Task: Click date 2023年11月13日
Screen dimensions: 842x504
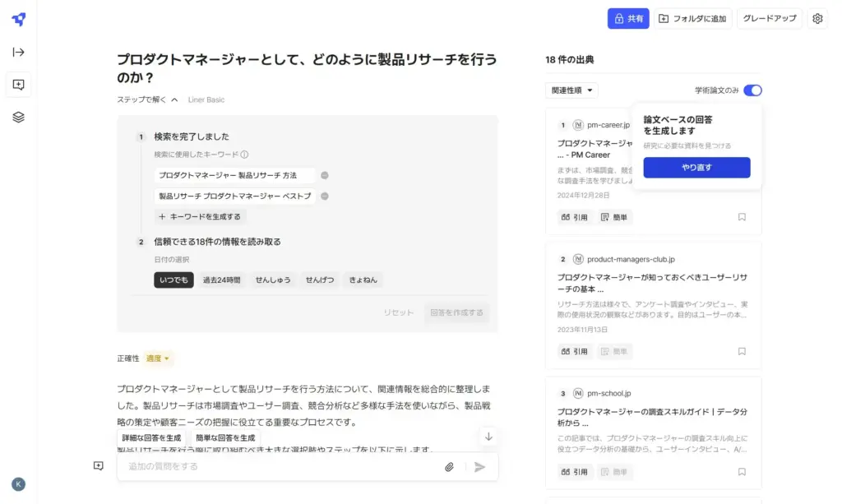Action: pyautogui.click(x=582, y=330)
